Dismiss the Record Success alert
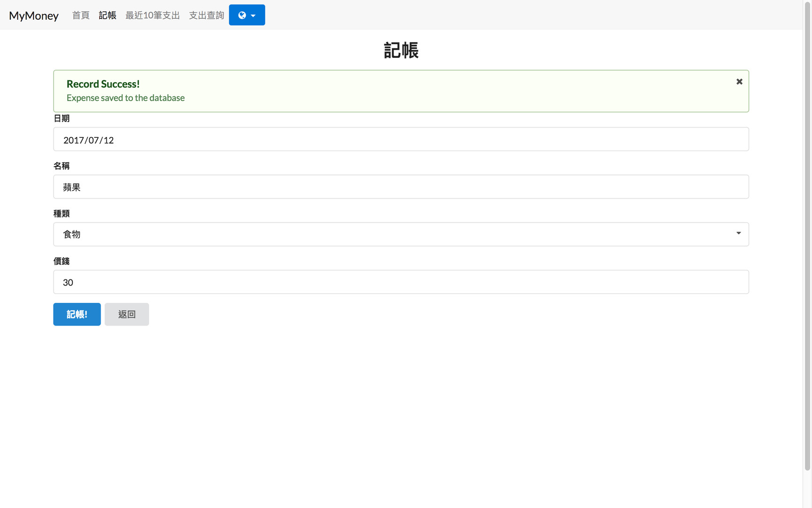812x508 pixels. point(739,82)
